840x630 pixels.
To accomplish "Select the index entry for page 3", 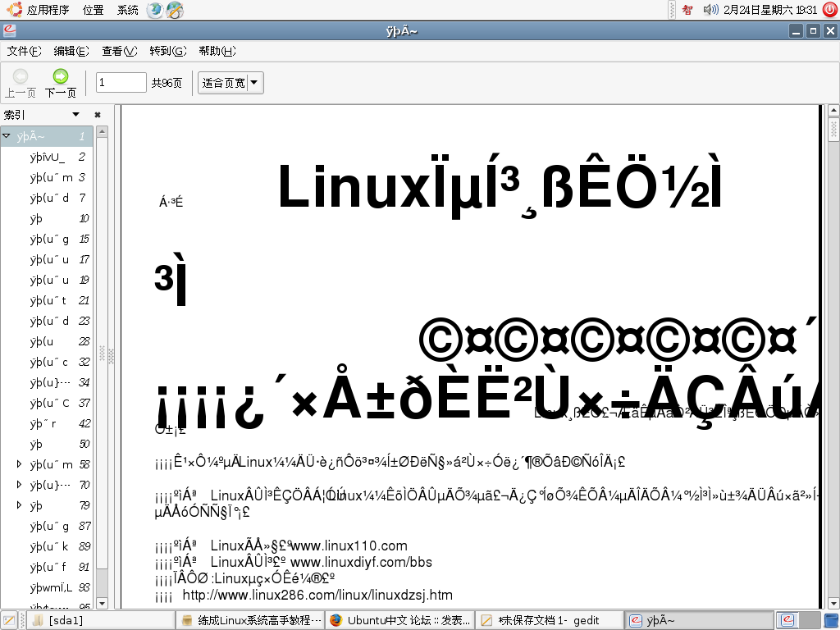I will [x=47, y=177].
